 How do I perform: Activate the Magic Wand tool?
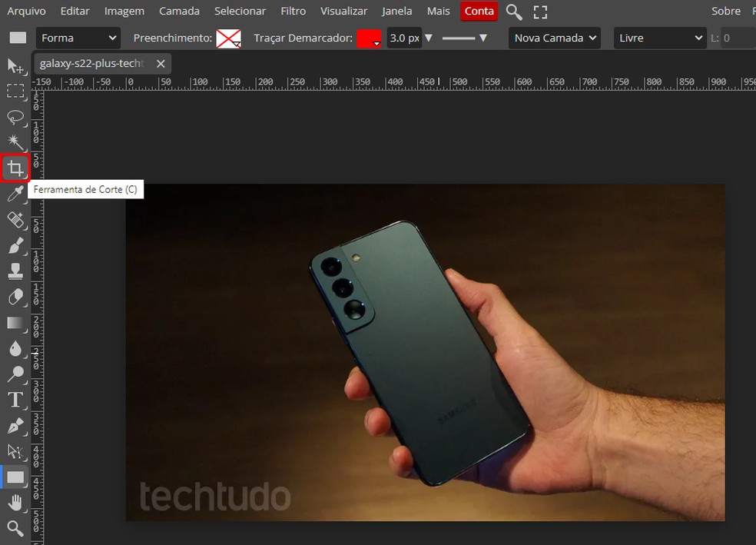point(15,142)
